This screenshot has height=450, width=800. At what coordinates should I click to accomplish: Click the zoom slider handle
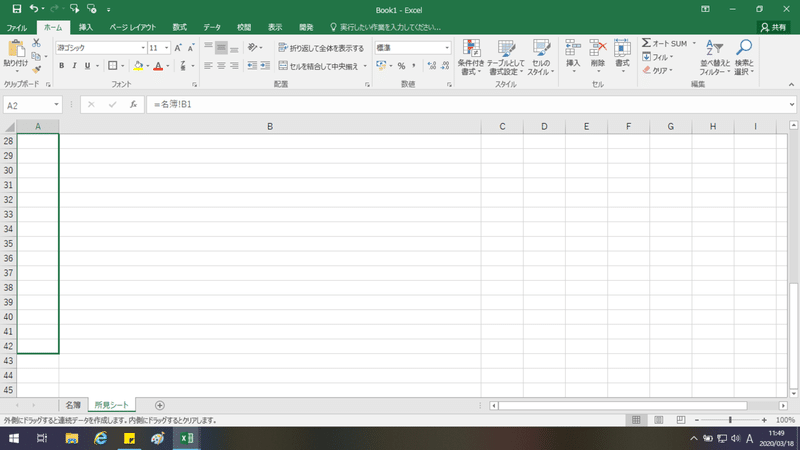click(x=730, y=420)
